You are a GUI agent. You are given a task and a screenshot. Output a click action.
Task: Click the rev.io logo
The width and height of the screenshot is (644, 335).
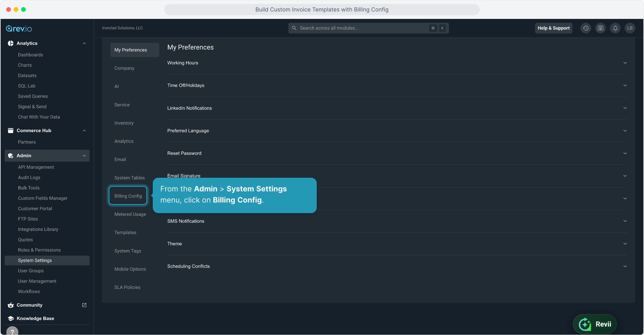click(19, 29)
